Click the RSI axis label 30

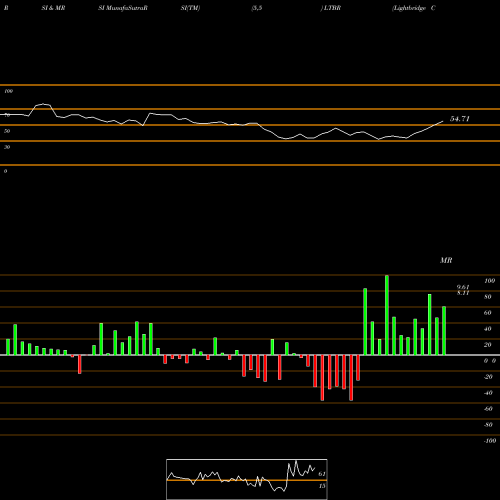tap(7, 147)
